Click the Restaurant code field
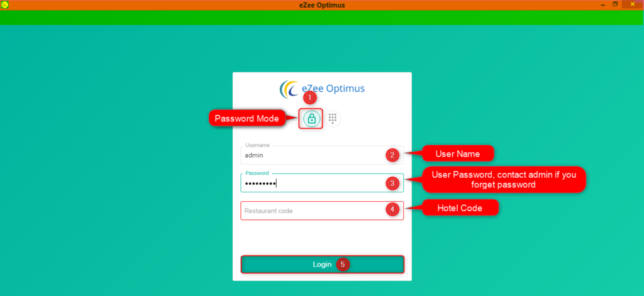Viewport: 644px width, 296px height. click(x=322, y=211)
